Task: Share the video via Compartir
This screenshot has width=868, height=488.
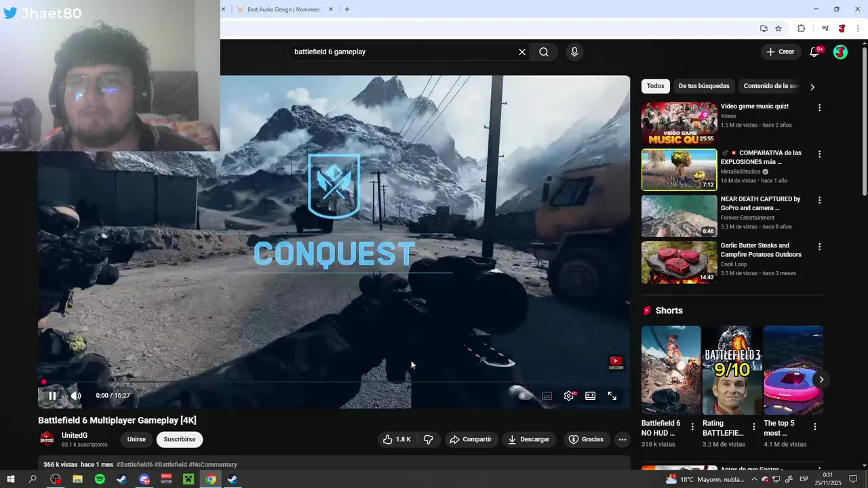Action: [x=471, y=439]
